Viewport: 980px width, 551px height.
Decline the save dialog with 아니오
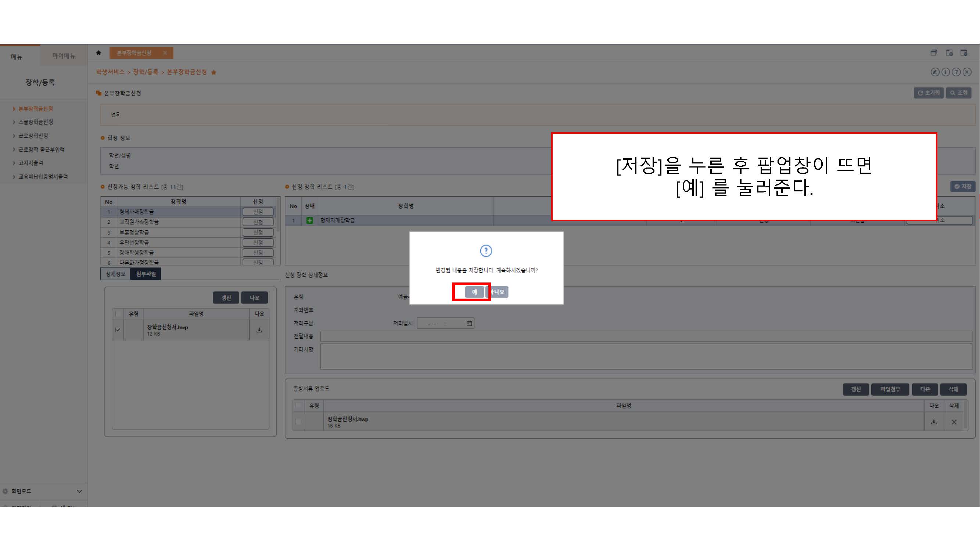[497, 292]
